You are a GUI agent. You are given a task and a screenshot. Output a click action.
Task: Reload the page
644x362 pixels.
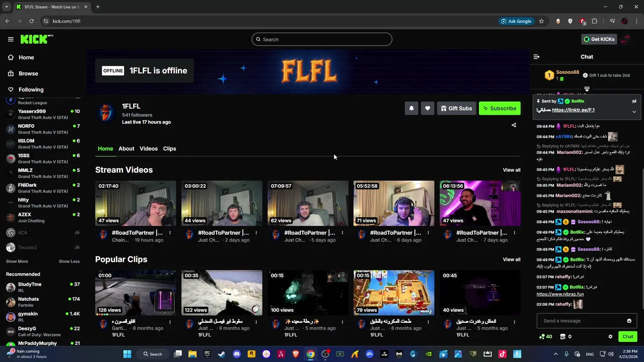click(31, 21)
